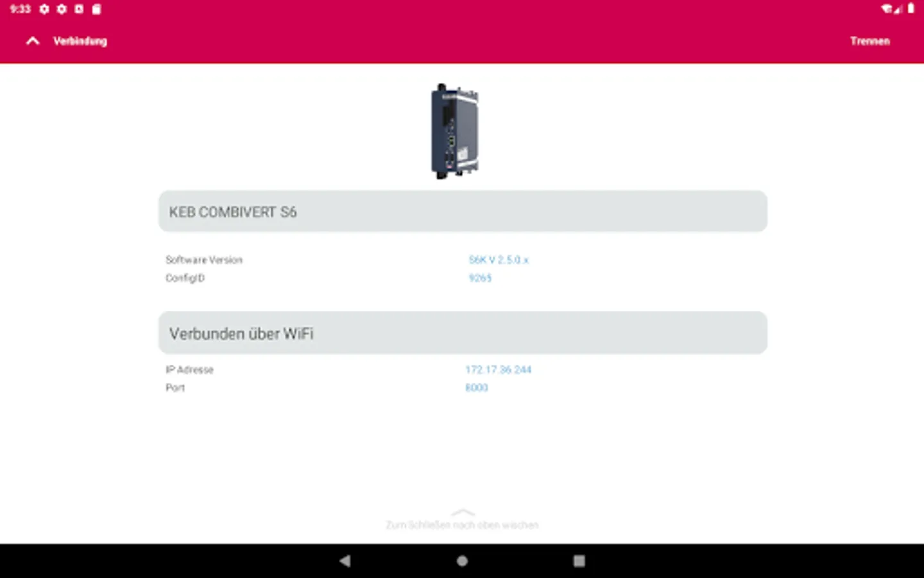Tap the WiFi signal status icon
The height and width of the screenshot is (578, 924).
pos(887,9)
